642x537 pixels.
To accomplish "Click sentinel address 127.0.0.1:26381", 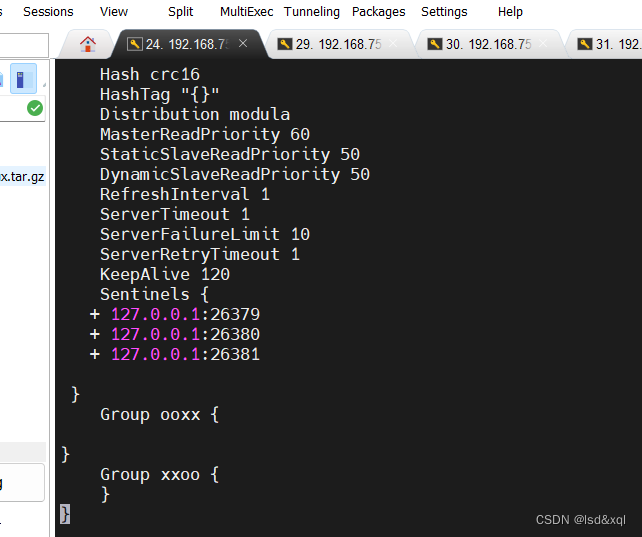I will 185,354.
